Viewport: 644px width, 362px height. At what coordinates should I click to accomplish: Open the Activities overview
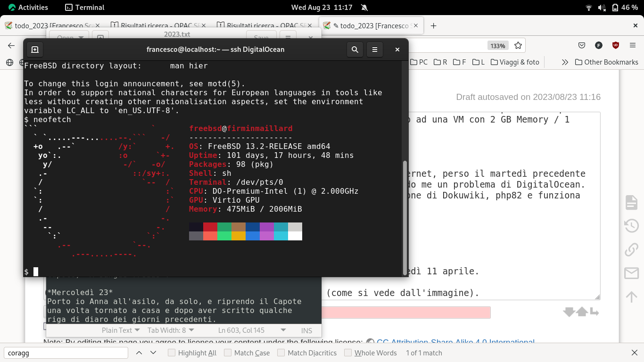[27, 8]
